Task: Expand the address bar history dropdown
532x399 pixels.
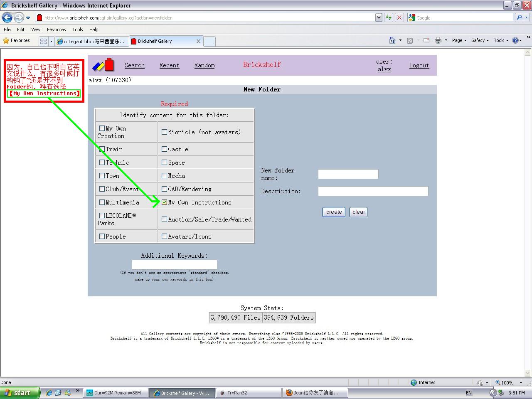Action: click(x=379, y=17)
